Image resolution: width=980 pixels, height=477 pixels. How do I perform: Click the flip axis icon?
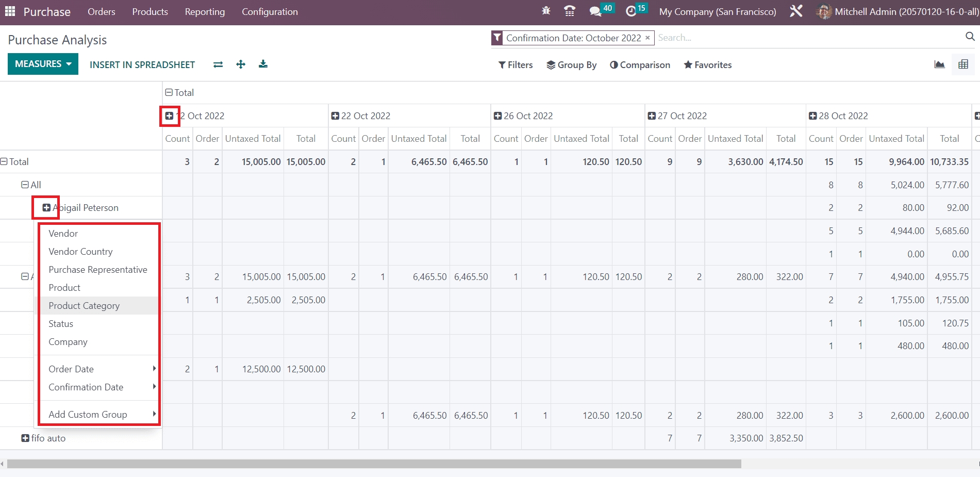pos(218,64)
